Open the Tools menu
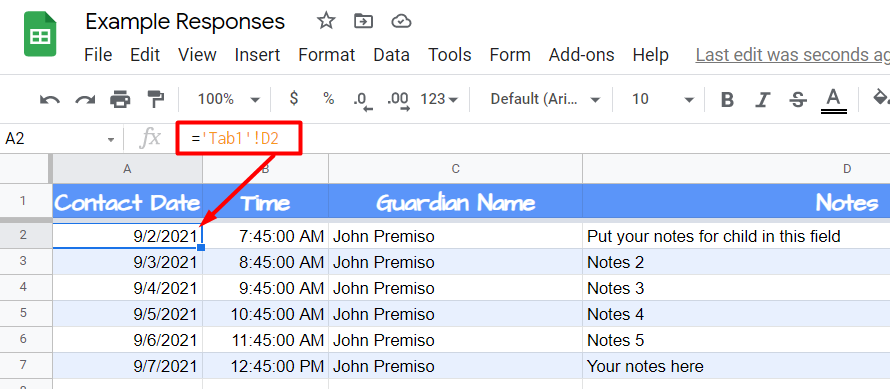The height and width of the screenshot is (389, 890). click(x=450, y=55)
